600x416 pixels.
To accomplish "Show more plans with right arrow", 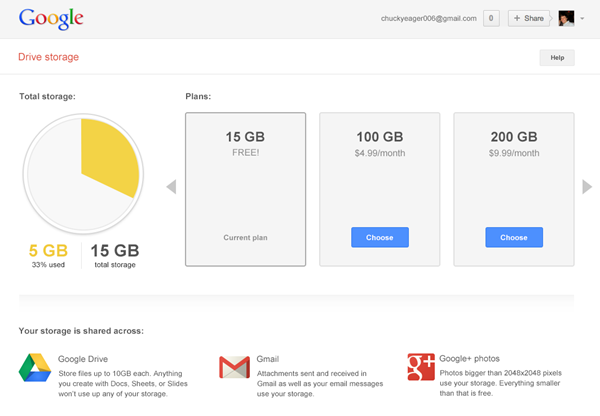I will (587, 187).
